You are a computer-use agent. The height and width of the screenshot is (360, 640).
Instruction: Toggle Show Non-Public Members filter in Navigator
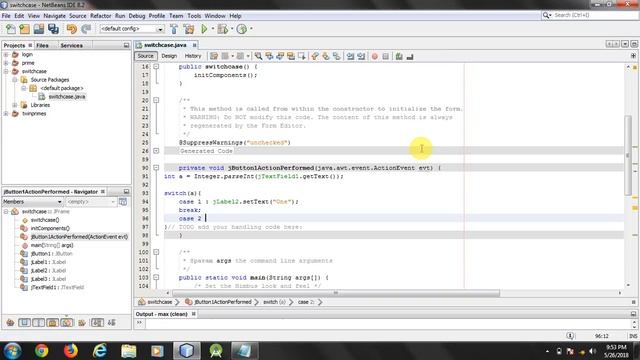coord(52,323)
